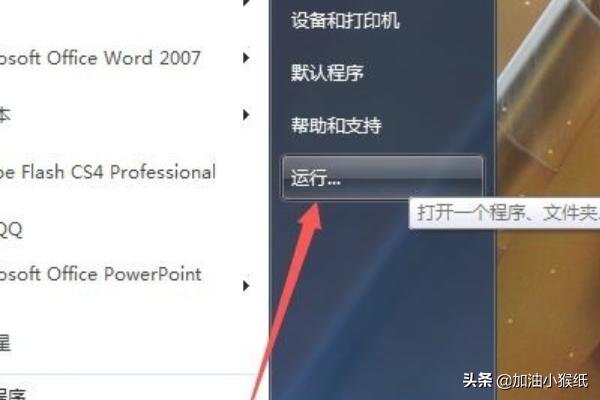Open 默认程序 settings

click(327, 72)
